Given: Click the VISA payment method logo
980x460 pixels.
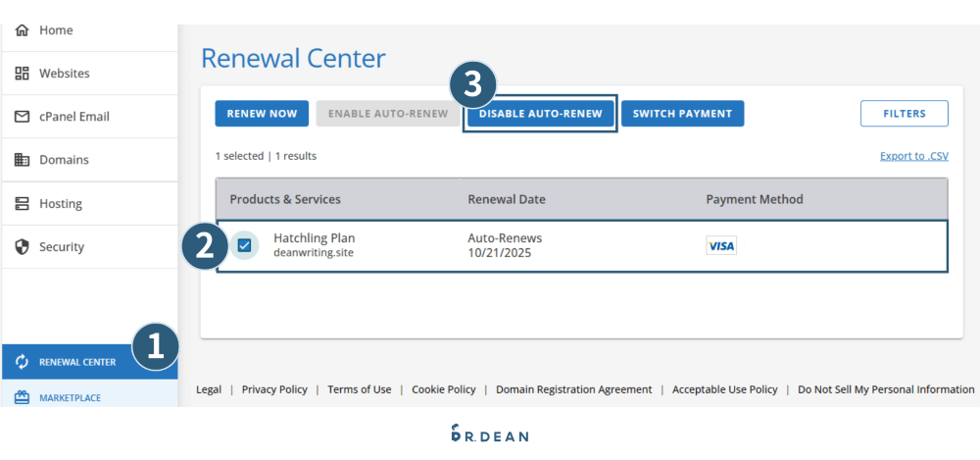Looking at the screenshot, I should (721, 246).
